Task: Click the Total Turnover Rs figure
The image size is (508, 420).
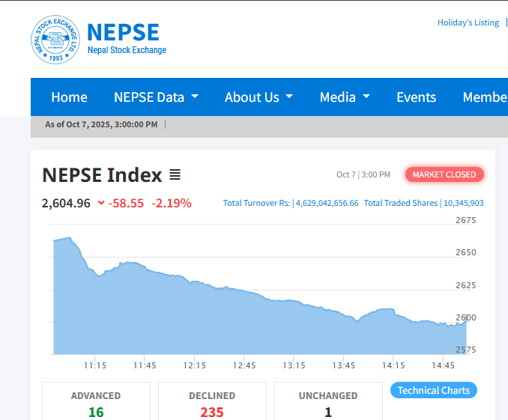Action: point(326,203)
